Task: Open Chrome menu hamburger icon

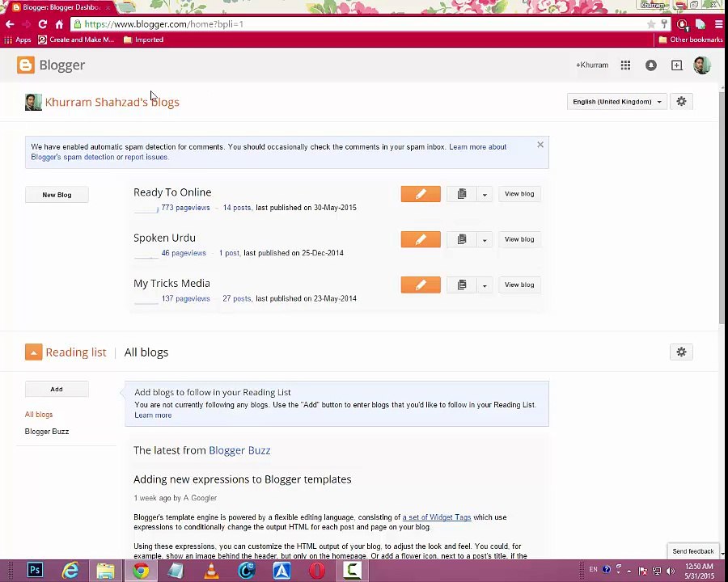Action: [x=719, y=24]
